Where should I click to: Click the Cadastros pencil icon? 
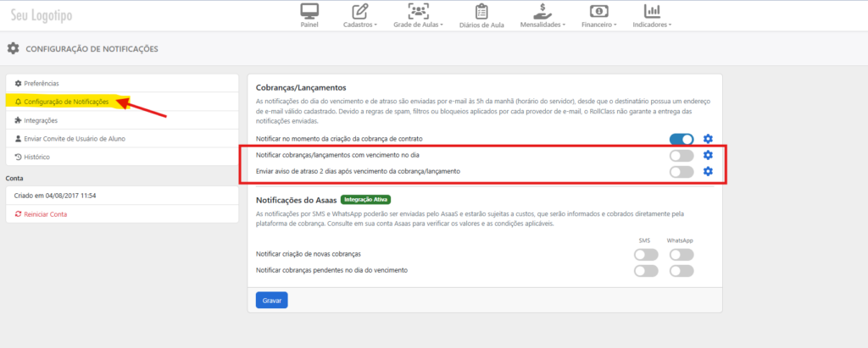click(359, 11)
